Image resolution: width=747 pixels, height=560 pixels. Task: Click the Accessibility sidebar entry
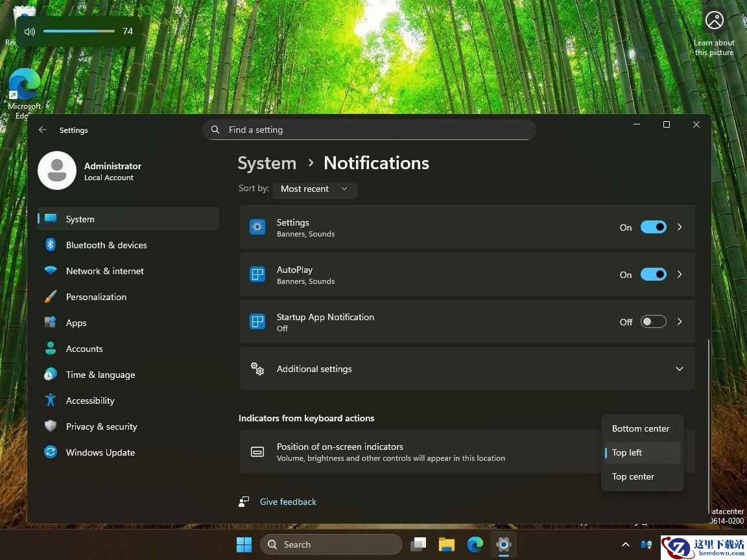tap(128, 401)
